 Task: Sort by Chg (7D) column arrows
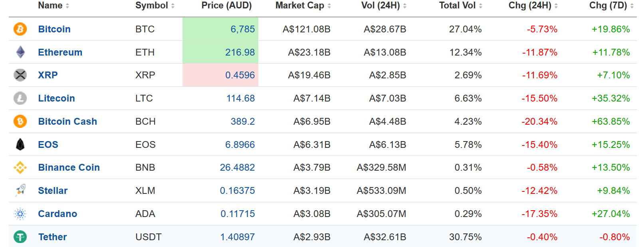[632, 6]
